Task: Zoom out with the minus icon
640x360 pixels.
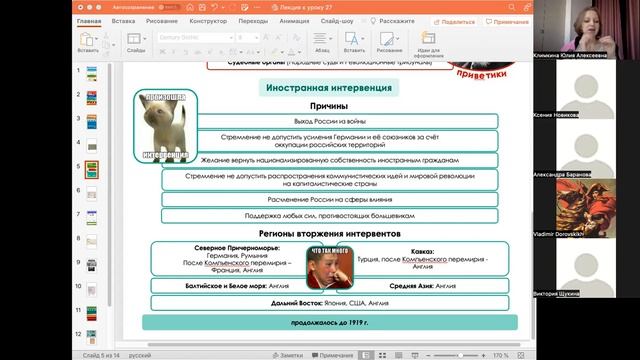Action: (428, 356)
